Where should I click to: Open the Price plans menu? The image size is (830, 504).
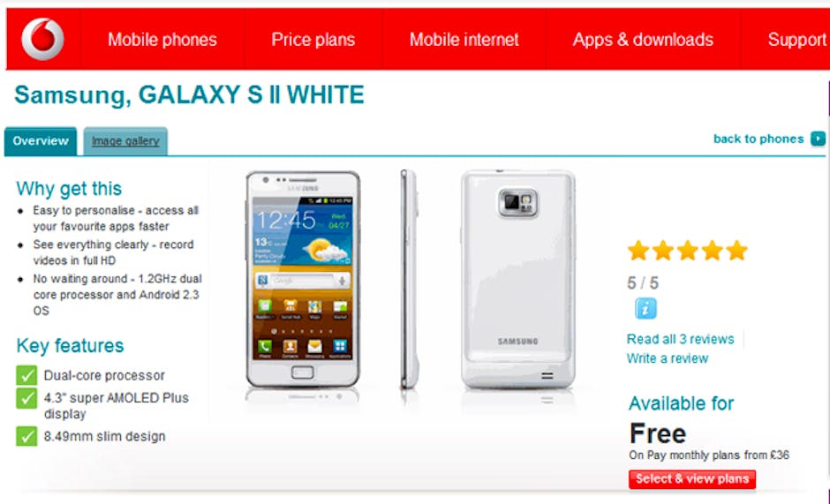[313, 39]
